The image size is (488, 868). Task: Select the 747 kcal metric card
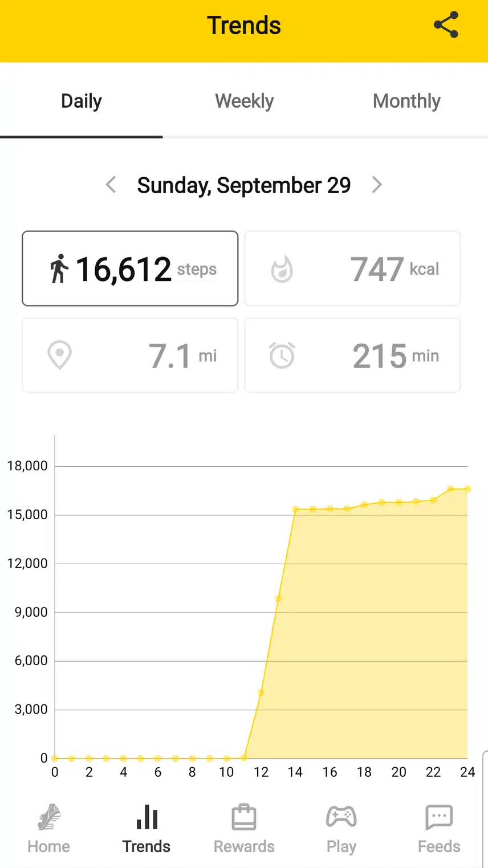(352, 268)
